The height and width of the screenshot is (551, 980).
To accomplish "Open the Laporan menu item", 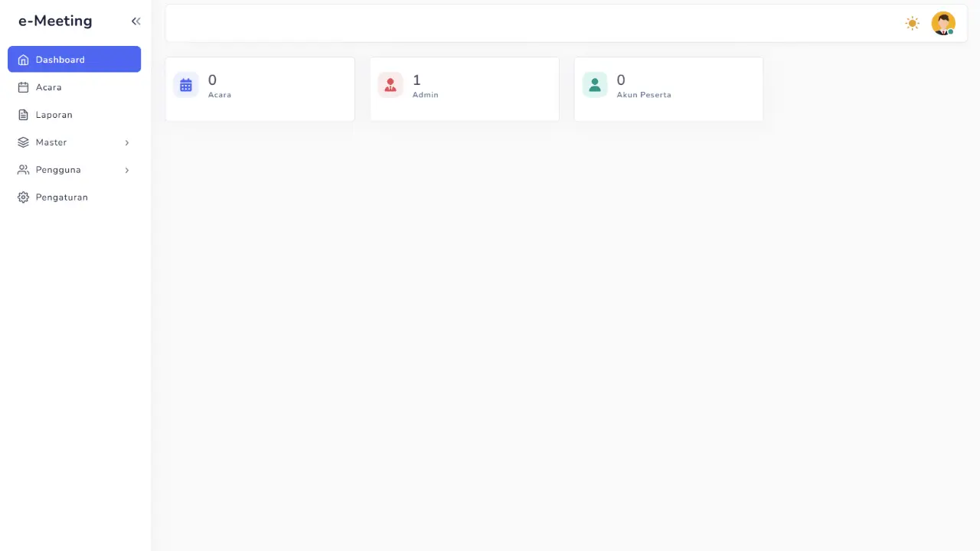I will [x=74, y=115].
